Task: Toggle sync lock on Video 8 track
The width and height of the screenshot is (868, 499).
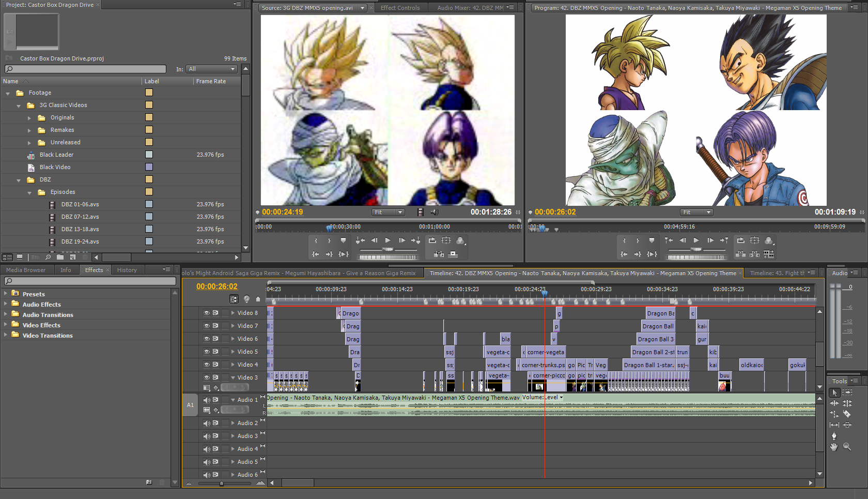Action: point(215,313)
